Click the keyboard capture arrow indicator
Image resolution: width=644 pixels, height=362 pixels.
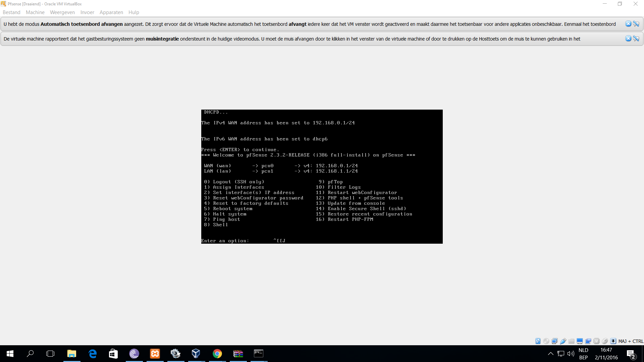coord(613,341)
